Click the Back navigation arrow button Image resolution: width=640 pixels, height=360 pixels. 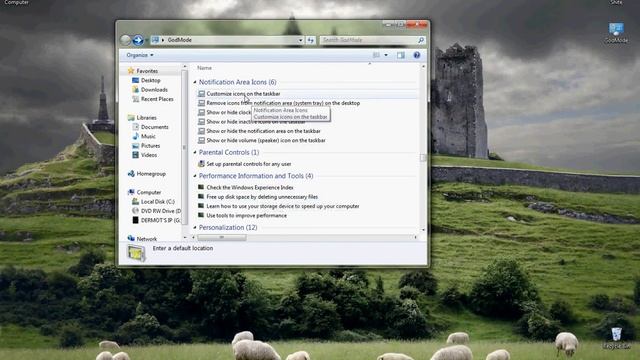126,40
